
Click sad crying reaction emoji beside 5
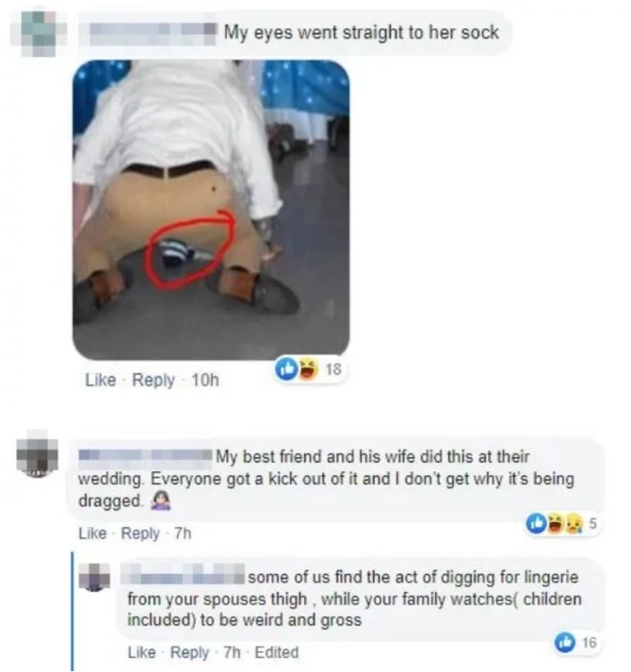click(x=574, y=524)
